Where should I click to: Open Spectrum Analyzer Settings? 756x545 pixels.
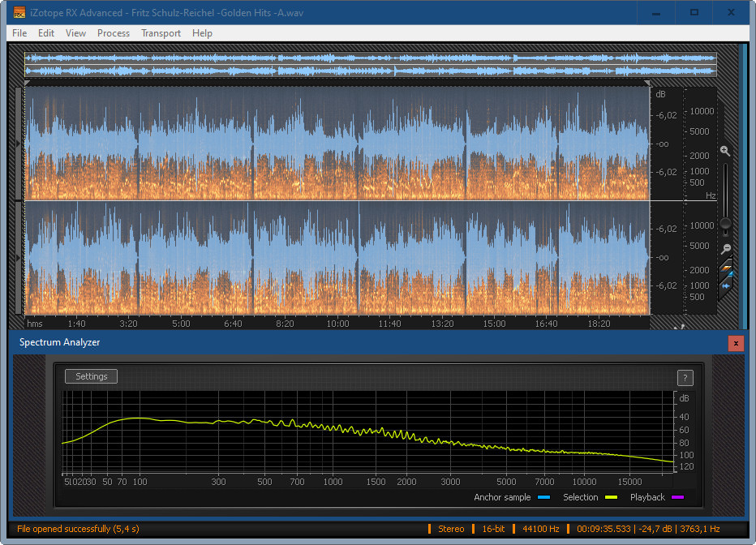[x=91, y=376]
